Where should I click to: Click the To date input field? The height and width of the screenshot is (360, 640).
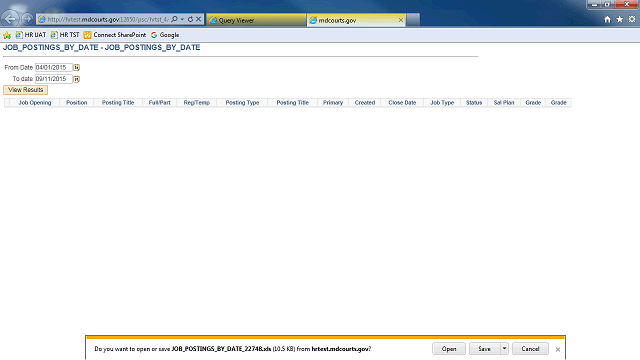tap(54, 79)
